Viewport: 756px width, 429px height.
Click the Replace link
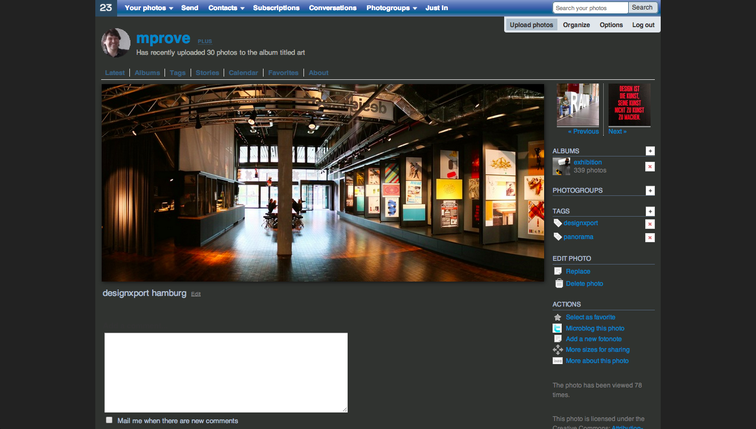click(578, 271)
